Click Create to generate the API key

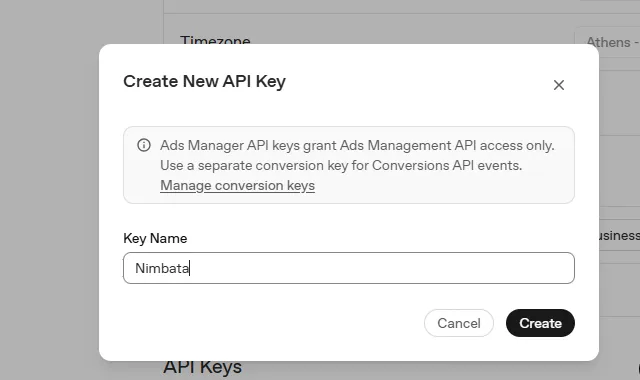[x=540, y=323]
